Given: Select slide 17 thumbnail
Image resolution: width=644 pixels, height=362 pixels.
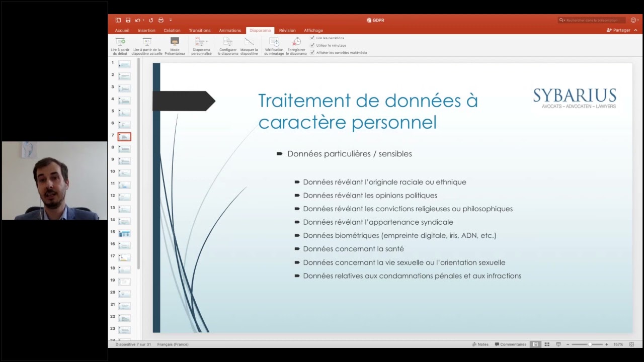Looking at the screenshot, I should pyautogui.click(x=124, y=257).
